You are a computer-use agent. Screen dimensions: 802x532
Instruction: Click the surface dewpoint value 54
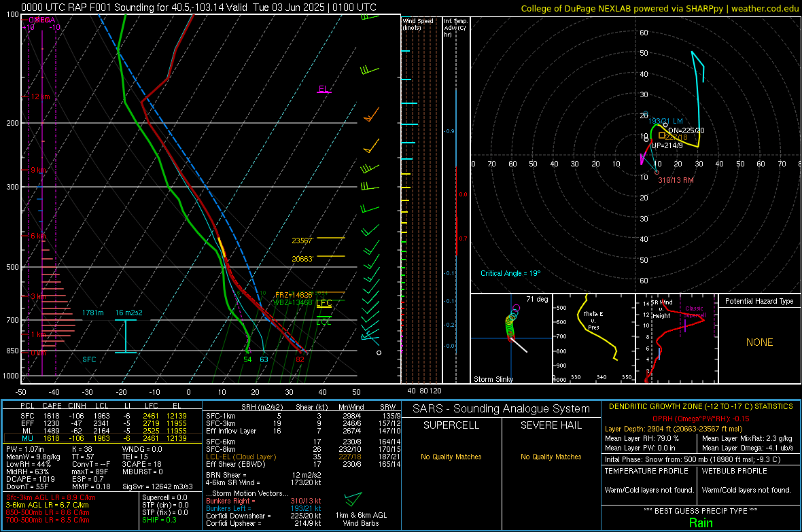point(247,359)
